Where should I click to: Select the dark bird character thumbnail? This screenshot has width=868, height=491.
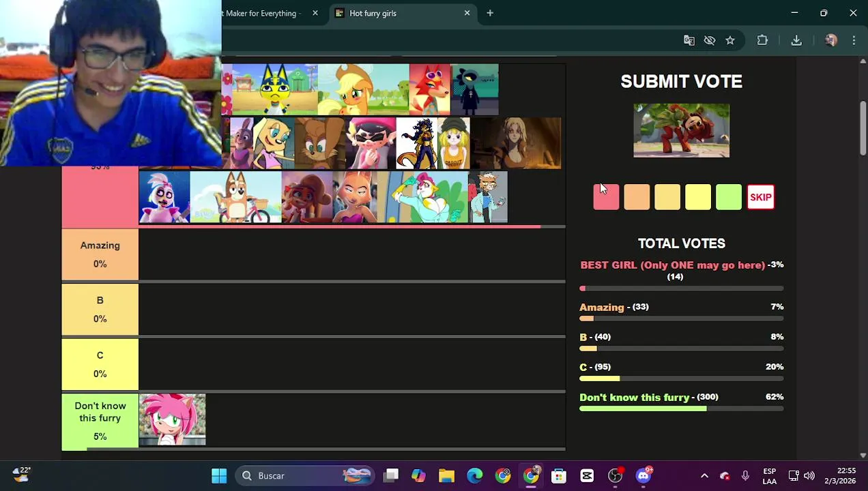pyautogui.click(x=475, y=89)
